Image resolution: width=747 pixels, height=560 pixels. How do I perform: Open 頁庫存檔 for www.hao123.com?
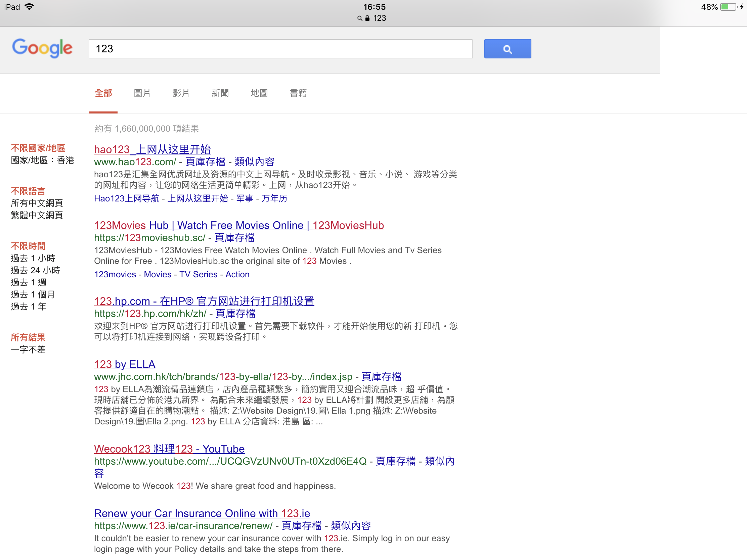(205, 162)
